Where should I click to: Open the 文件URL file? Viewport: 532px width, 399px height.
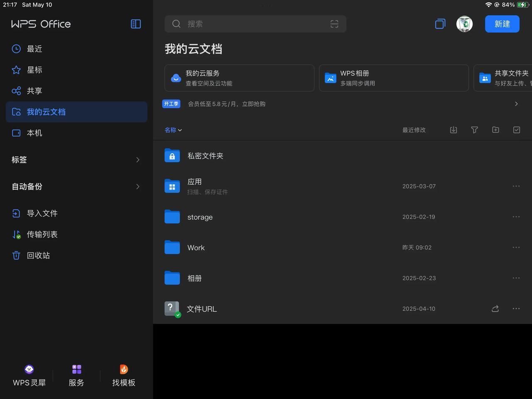coord(342,309)
